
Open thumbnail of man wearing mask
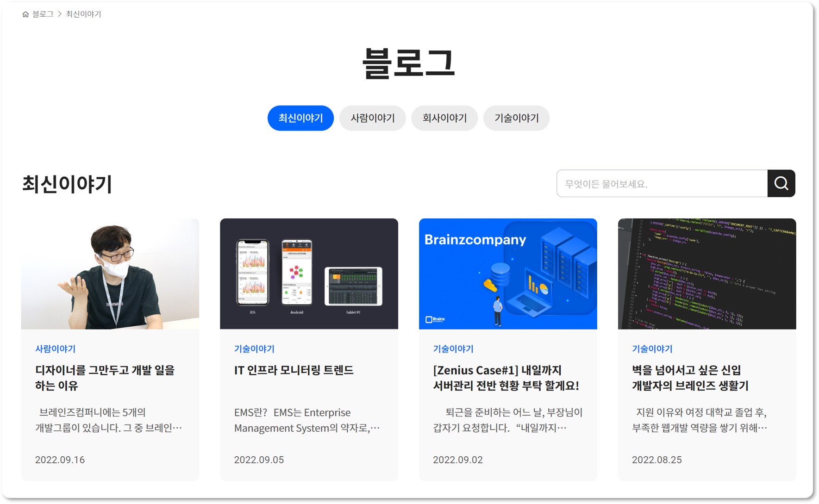click(x=110, y=274)
